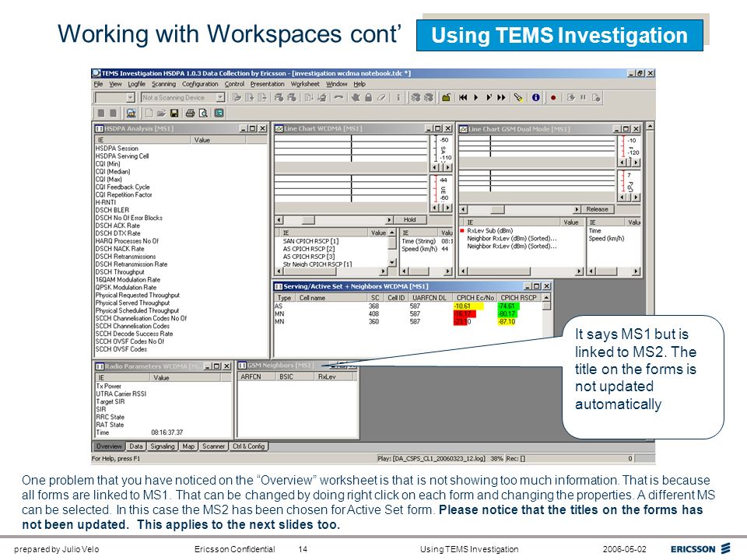747x560 pixels.
Task: Click the icon right after the pause icon
Action: click(596, 98)
